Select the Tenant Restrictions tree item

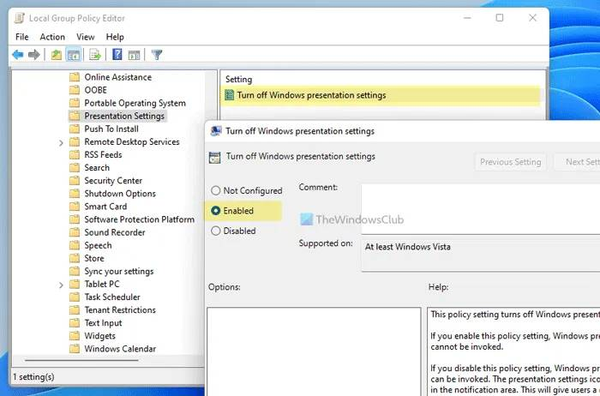tap(120, 310)
